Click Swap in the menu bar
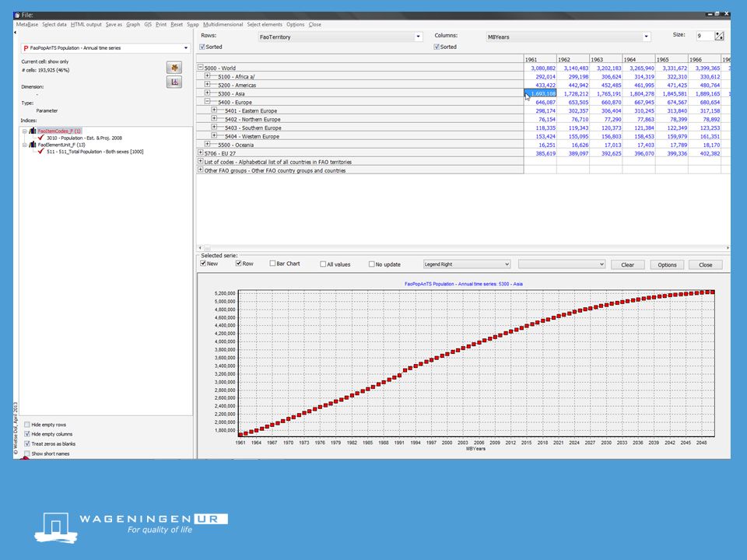The height and width of the screenshot is (560, 747). pos(193,24)
